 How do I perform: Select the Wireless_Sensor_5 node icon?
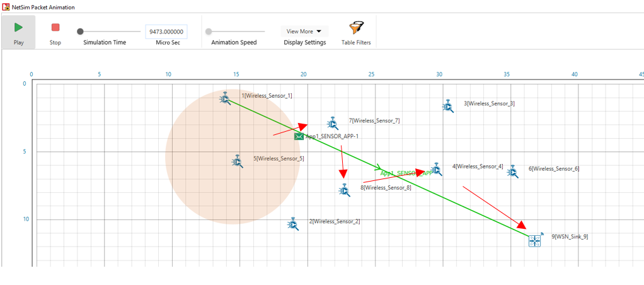click(237, 161)
